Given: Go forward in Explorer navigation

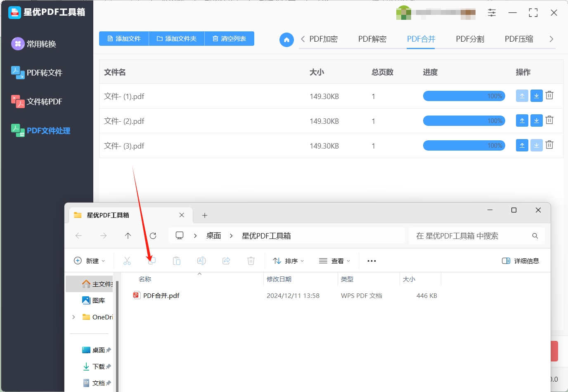Looking at the screenshot, I should (x=103, y=236).
